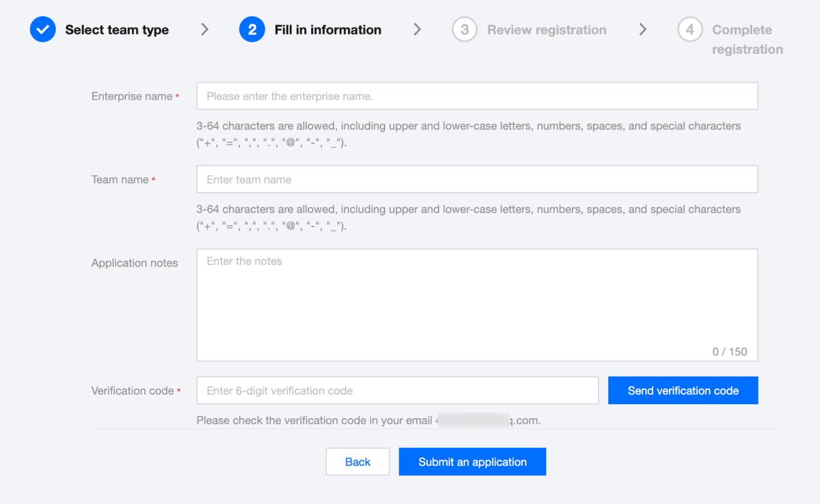Click into the Team name field
The image size is (820, 504).
coord(476,179)
